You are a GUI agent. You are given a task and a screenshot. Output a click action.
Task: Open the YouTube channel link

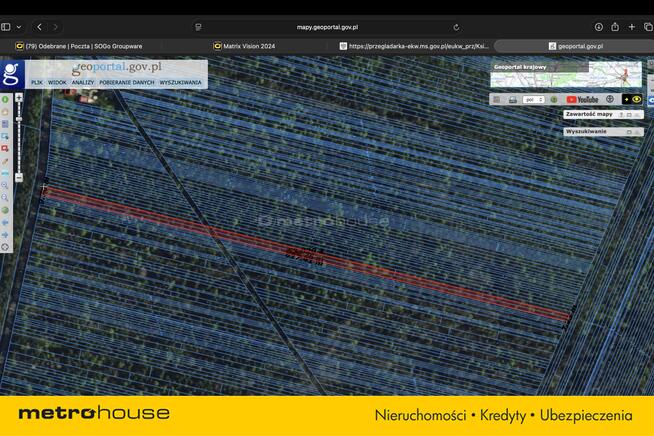click(582, 100)
